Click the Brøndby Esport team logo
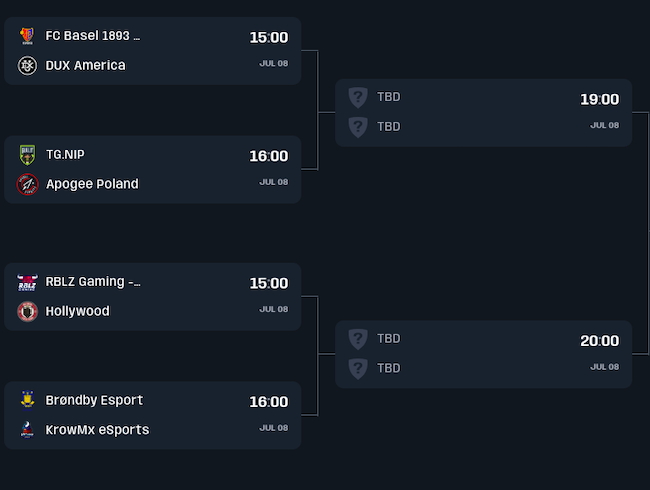This screenshot has height=490, width=650. pyautogui.click(x=27, y=400)
